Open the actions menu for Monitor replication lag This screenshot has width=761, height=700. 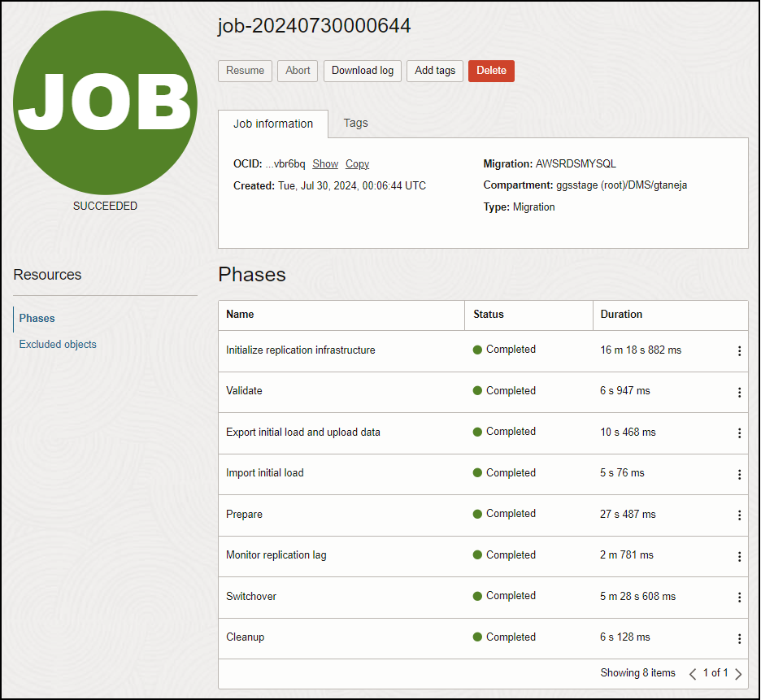tap(739, 556)
